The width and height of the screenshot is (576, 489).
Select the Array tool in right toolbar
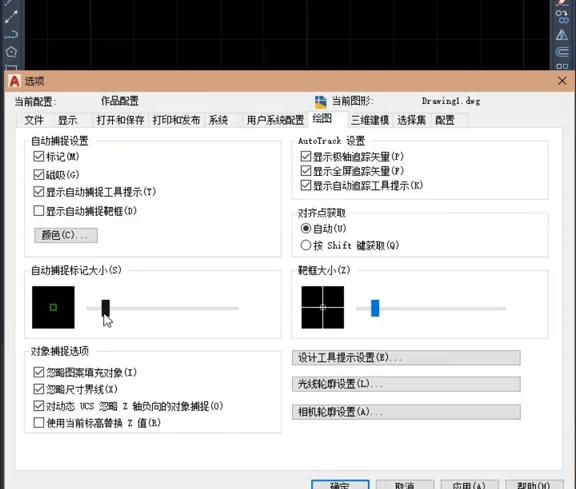562,66
